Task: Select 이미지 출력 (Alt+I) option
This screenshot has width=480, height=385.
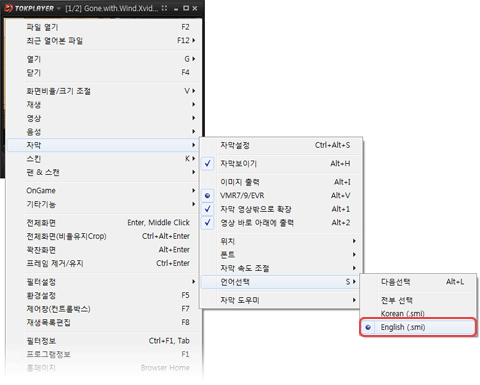Action: pos(281,182)
